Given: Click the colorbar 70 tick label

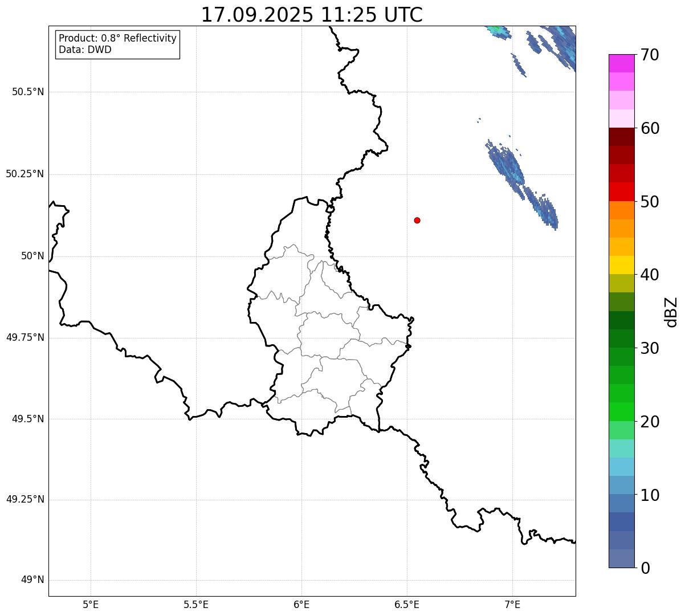Looking at the screenshot, I should click(x=650, y=55).
